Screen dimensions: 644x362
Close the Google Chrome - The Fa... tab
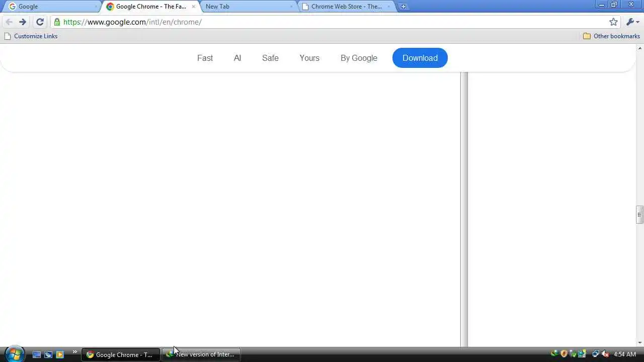coord(193,7)
